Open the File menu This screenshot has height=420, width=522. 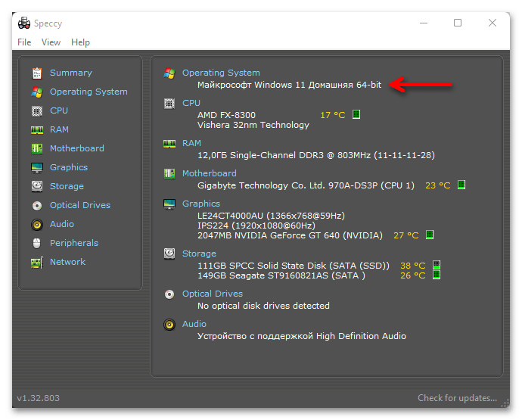[x=24, y=42]
